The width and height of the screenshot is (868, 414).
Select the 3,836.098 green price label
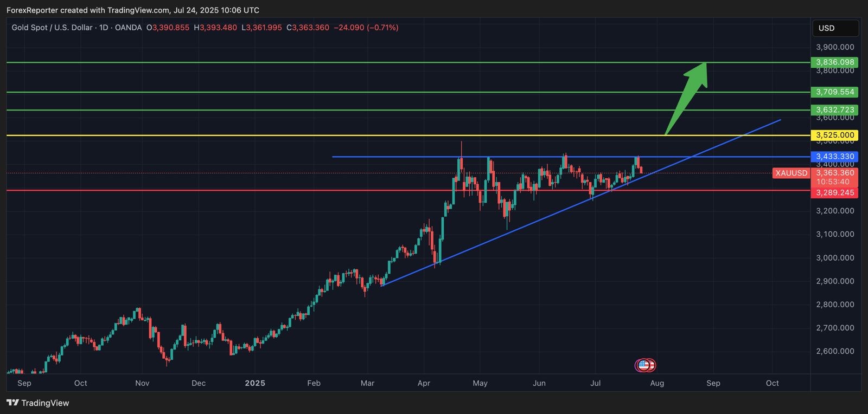[834, 62]
